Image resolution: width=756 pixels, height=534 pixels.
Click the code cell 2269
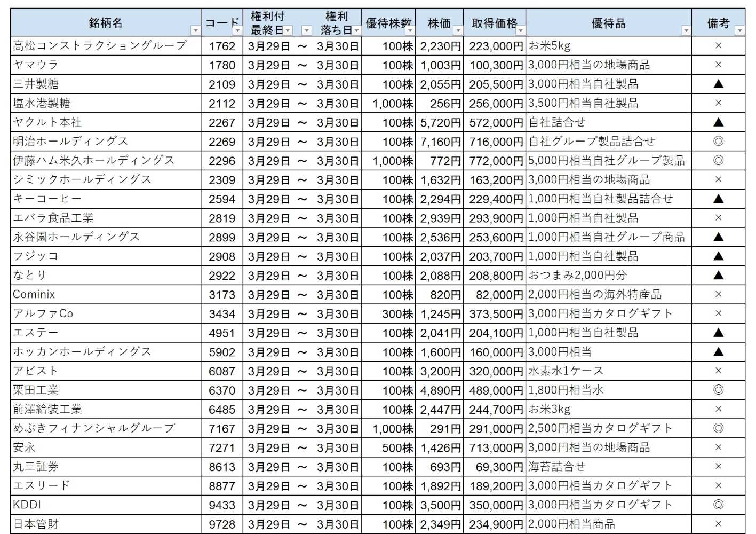222,142
